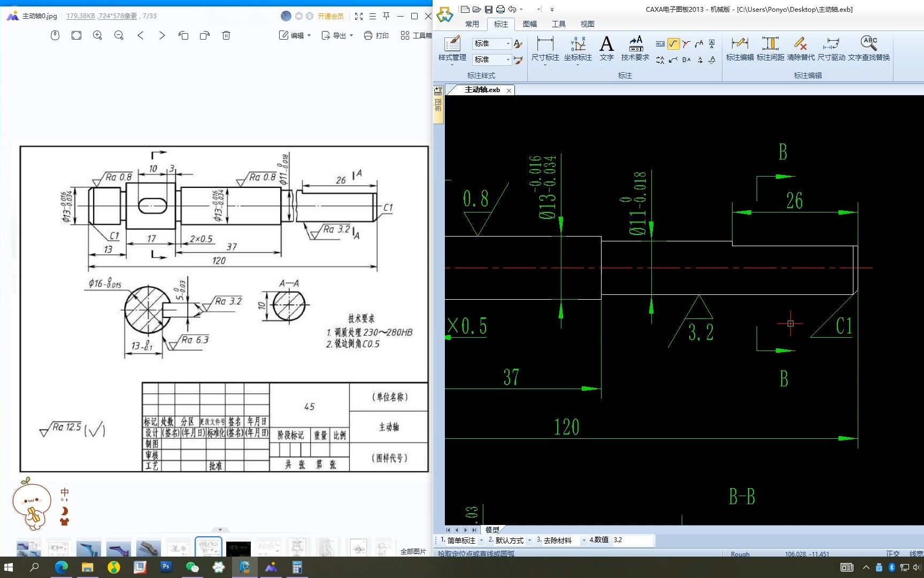
Task: Click the 数值 3.2 input field
Action: click(633, 540)
